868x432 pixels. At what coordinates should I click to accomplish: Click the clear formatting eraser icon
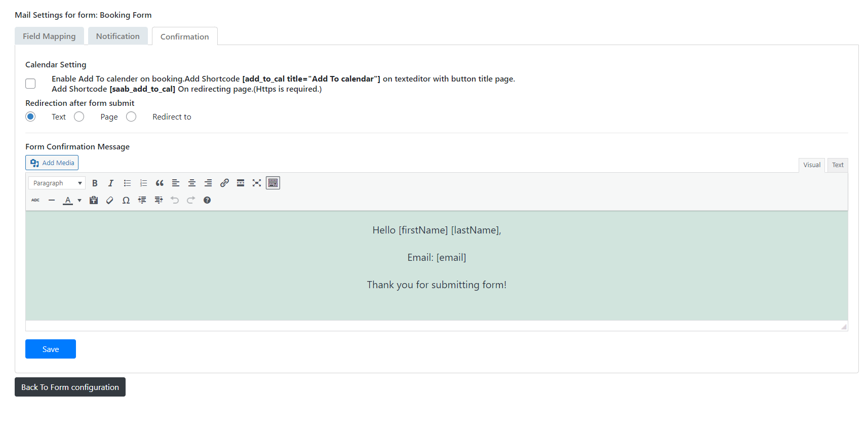point(110,201)
